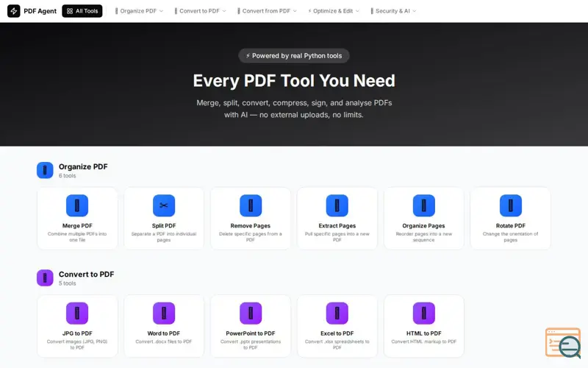The width and height of the screenshot is (588, 368).
Task: Click the Word to PDF icon
Action: tap(164, 314)
